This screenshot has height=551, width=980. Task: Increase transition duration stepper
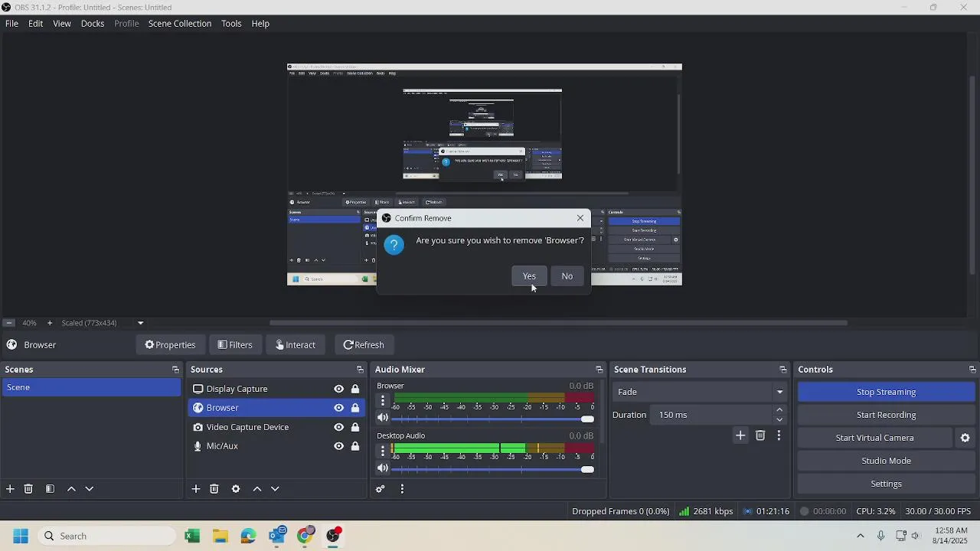779,410
